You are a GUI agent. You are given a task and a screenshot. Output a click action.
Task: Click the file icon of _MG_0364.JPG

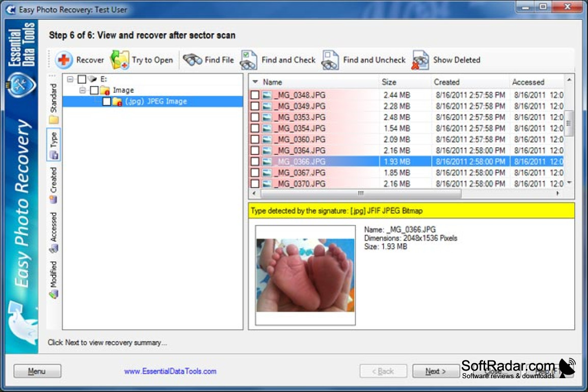(266, 150)
